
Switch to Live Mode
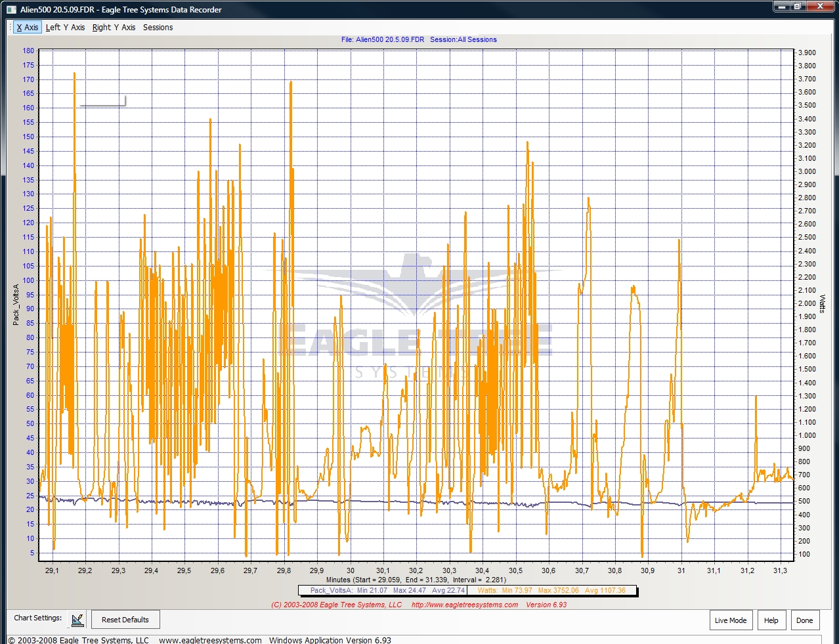[x=731, y=620]
